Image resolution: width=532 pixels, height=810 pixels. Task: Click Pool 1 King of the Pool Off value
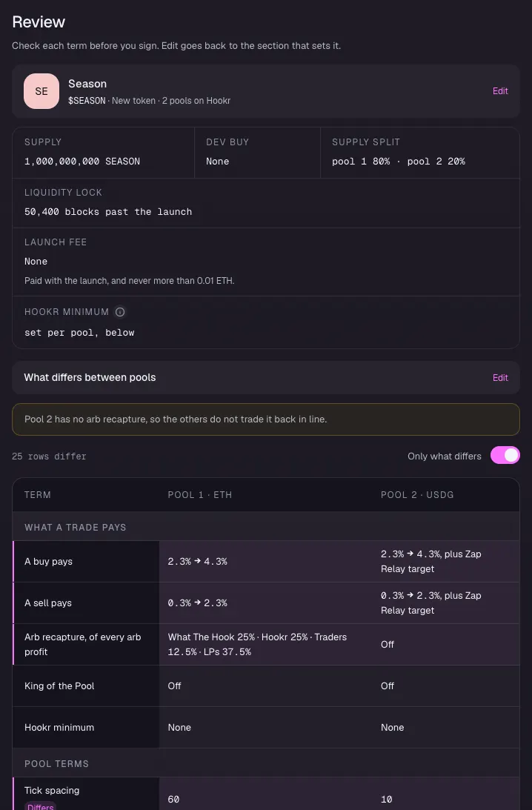tap(175, 686)
